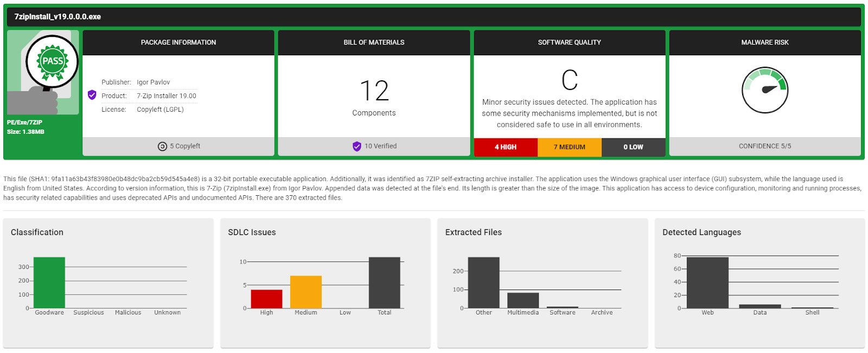Viewport: 868px width, 353px height.
Task: Click the Malicious axis label
Action: (128, 313)
